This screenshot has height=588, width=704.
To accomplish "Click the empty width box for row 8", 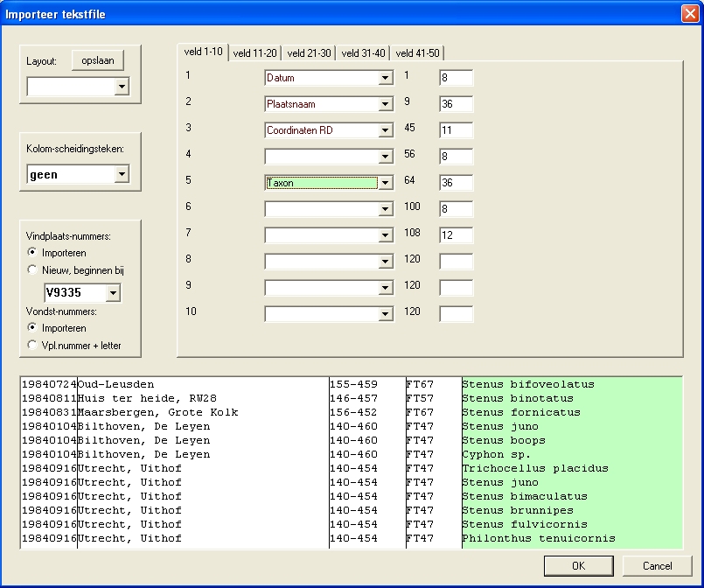I will pos(455,262).
